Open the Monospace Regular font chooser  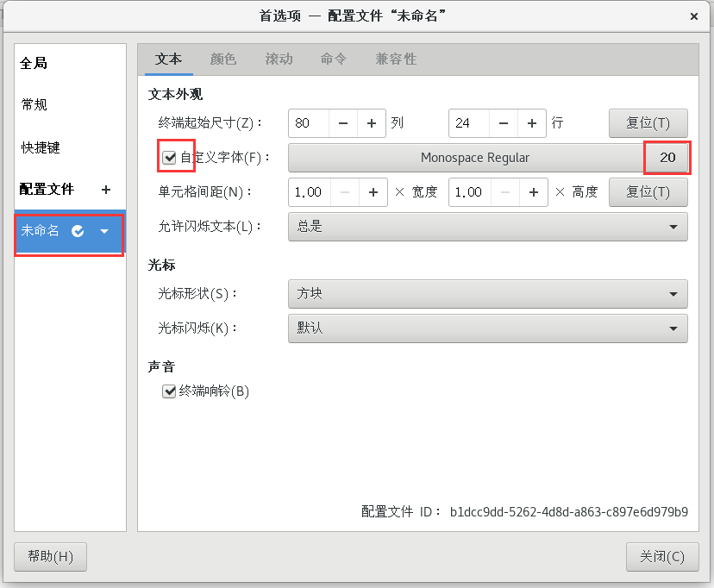tap(488, 158)
